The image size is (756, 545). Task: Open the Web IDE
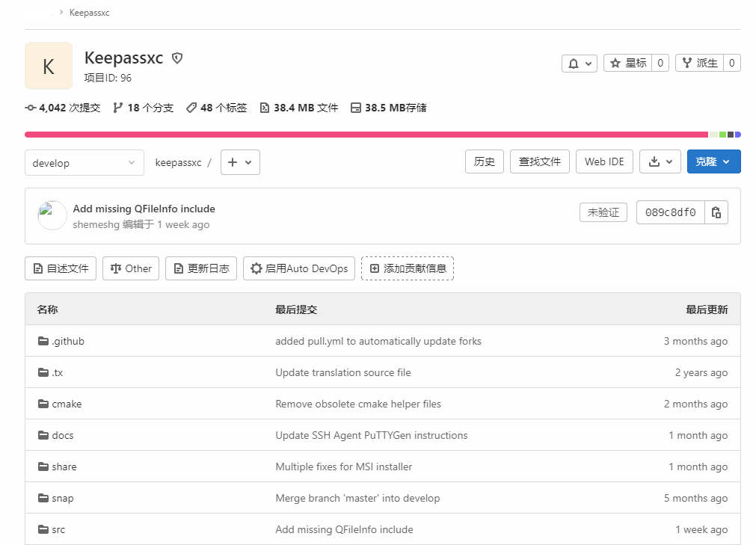(x=605, y=161)
